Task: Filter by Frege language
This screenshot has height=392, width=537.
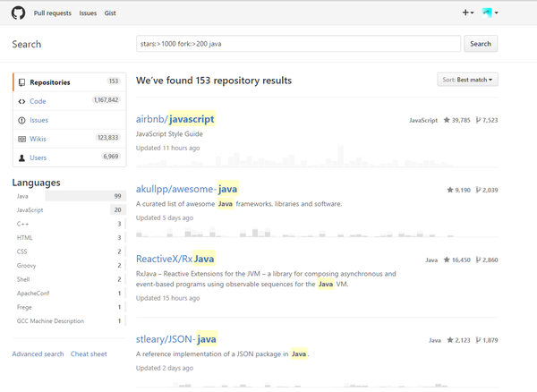Action: [69, 307]
